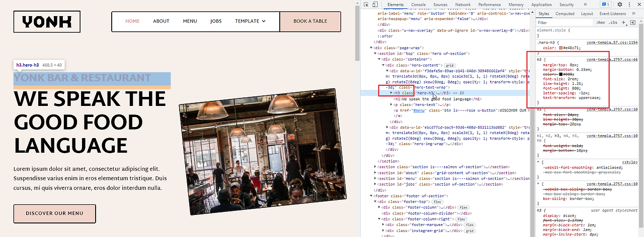Activate the inspect element picker icon
The width and height of the screenshot is (644, 237).
[366, 5]
